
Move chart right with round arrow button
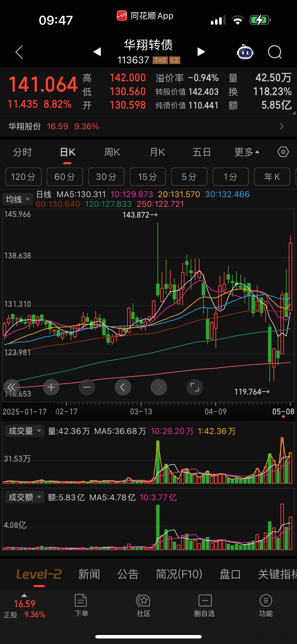click(159, 387)
